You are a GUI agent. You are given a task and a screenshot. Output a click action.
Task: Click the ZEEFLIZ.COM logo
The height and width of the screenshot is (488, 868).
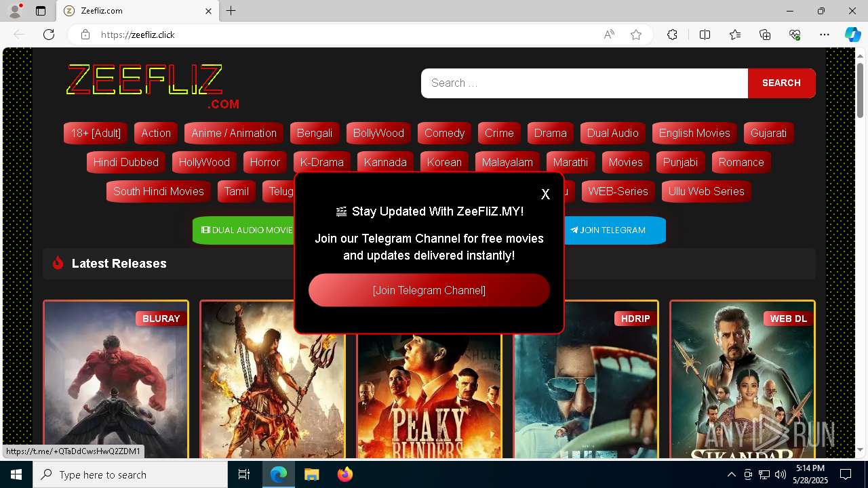click(x=153, y=86)
